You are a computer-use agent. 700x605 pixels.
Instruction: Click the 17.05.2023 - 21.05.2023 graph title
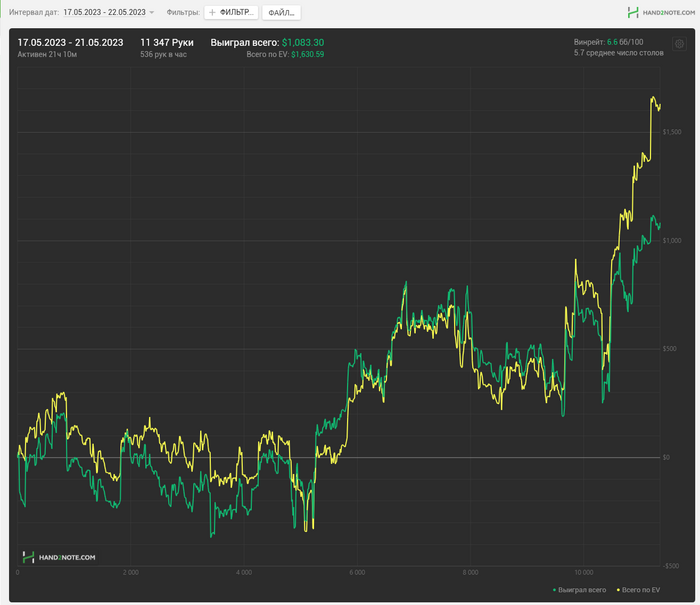tap(70, 42)
